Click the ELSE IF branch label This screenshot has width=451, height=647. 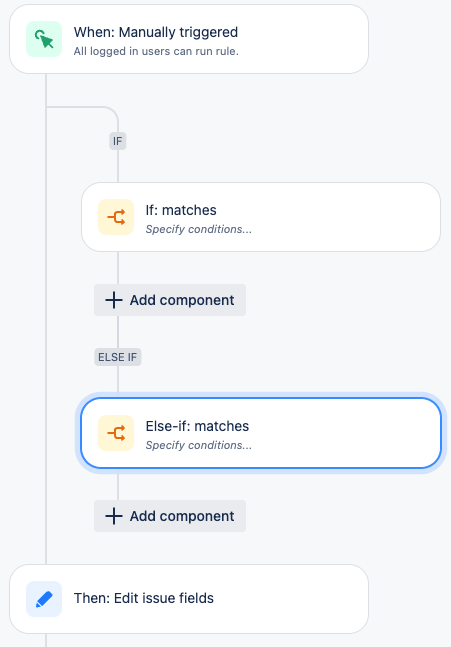tap(118, 357)
